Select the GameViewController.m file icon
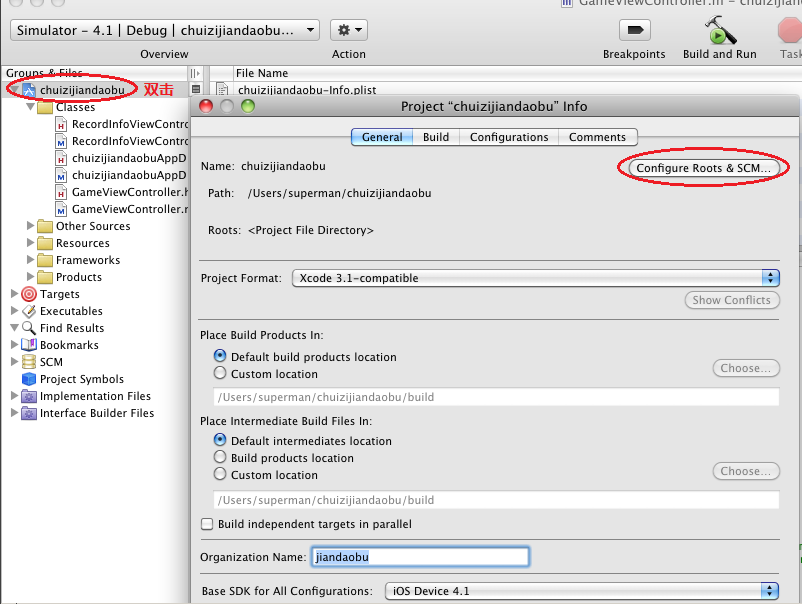This screenshot has height=604, width=802. click(61, 209)
